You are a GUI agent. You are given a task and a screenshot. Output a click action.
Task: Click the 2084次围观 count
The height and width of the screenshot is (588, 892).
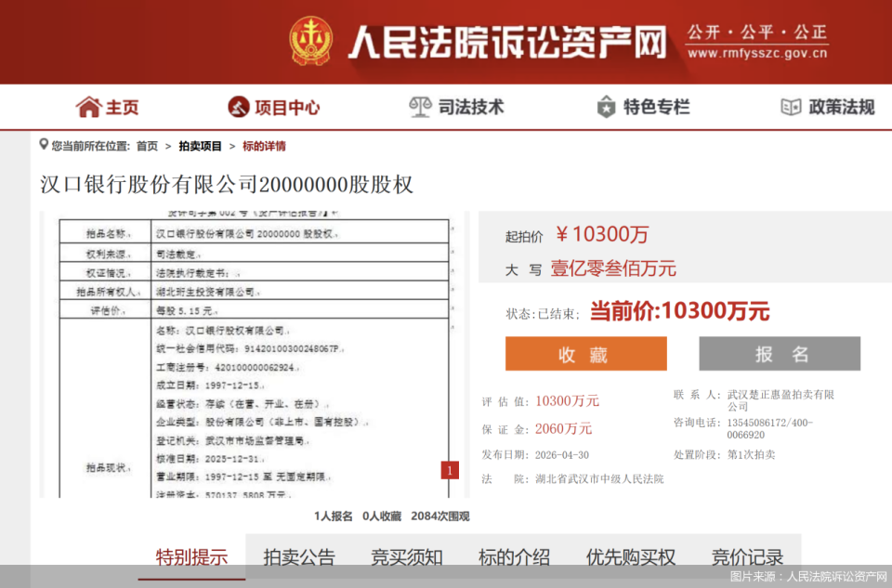coord(440,516)
